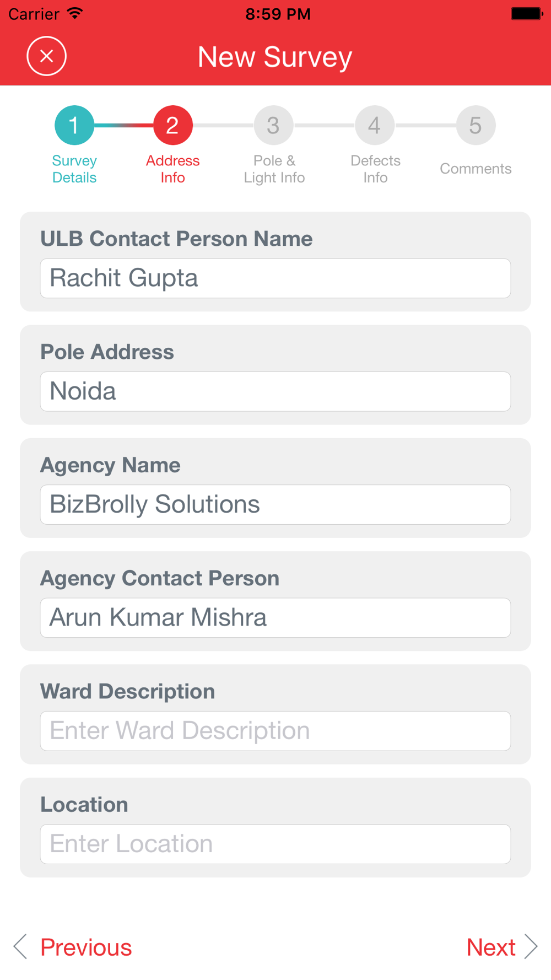This screenshot has width=551, height=980.
Task: Edit the ULB Contact Person Name field
Action: [x=275, y=278]
